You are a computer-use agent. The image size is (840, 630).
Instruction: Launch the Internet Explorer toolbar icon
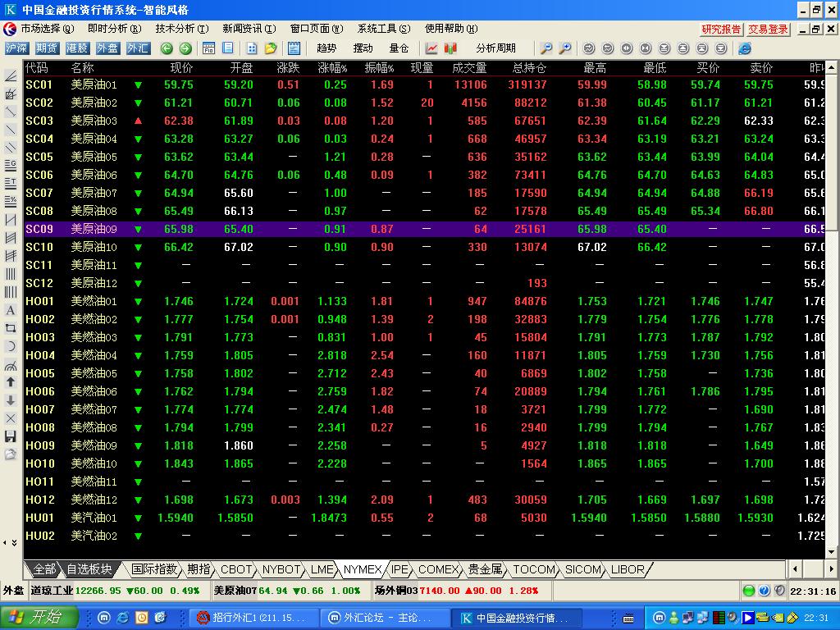745,48
